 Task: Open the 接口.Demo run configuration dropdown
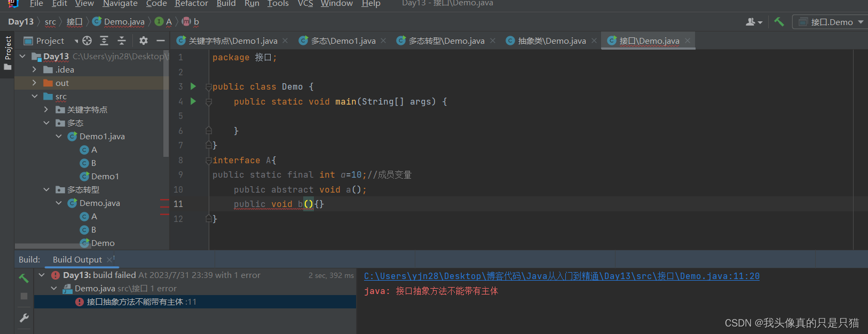pyautogui.click(x=830, y=22)
